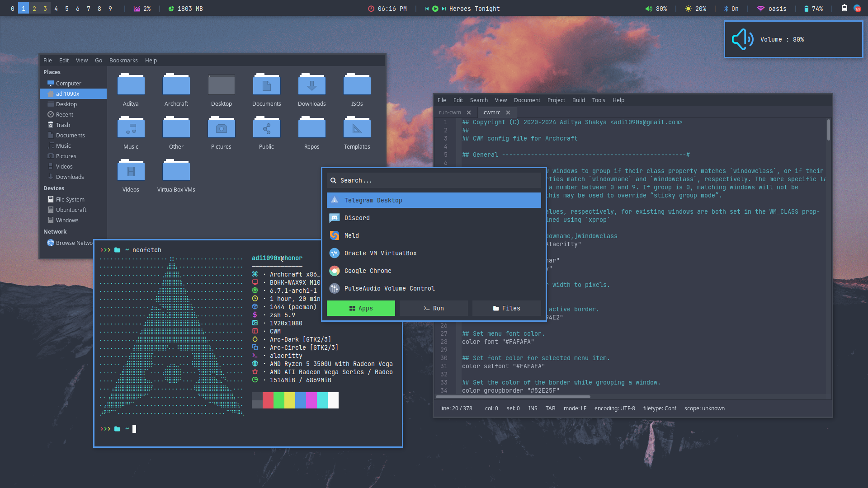Open the Downloads folder icon

point(311,86)
